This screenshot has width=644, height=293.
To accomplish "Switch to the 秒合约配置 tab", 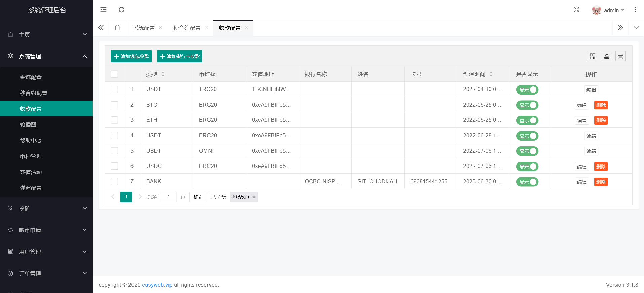I will click(x=187, y=28).
